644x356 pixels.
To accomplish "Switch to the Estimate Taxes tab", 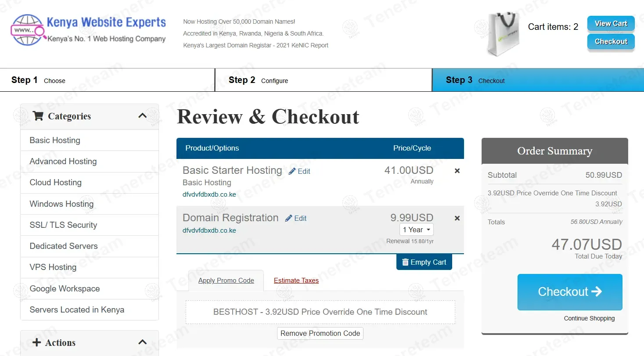I will [296, 280].
